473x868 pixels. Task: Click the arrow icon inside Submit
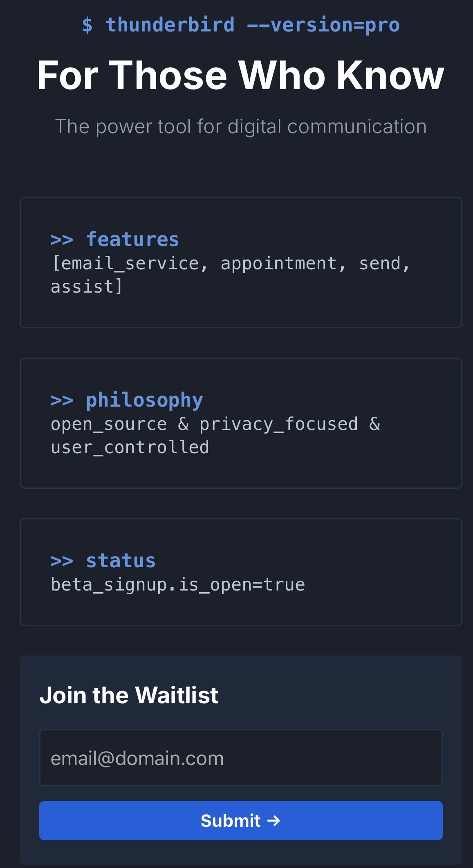(x=273, y=820)
